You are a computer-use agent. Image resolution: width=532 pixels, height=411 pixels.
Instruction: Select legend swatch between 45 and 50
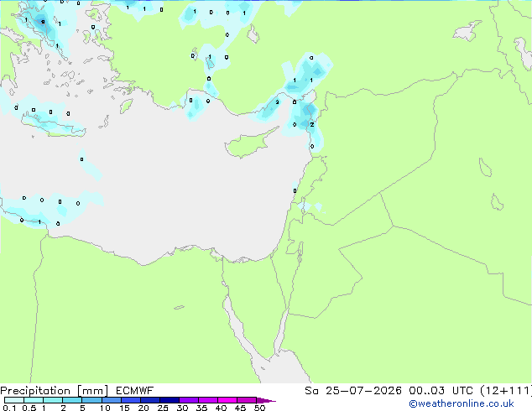247,400
